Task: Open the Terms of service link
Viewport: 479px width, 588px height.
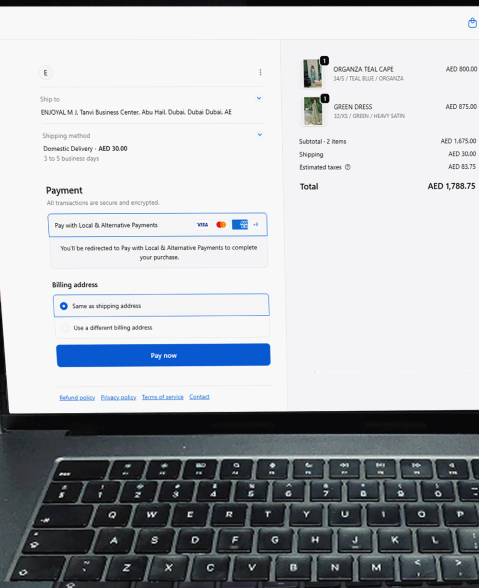Action: point(162,397)
